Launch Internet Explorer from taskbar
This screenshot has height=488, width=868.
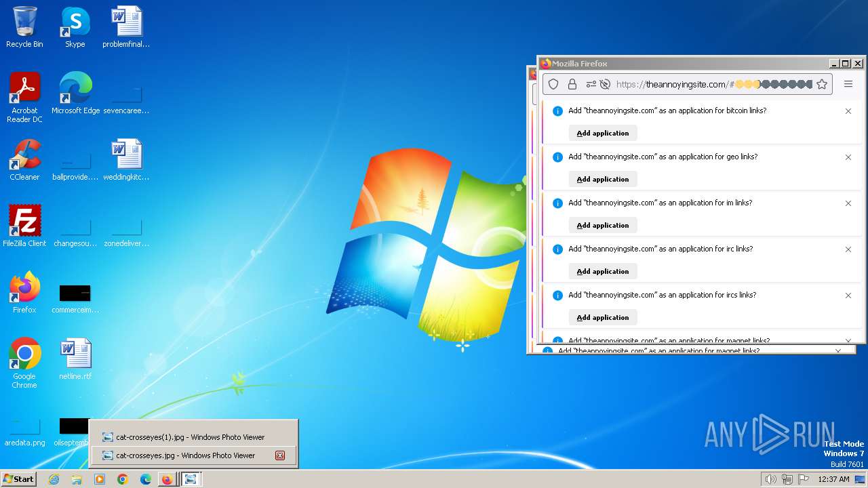coord(54,479)
